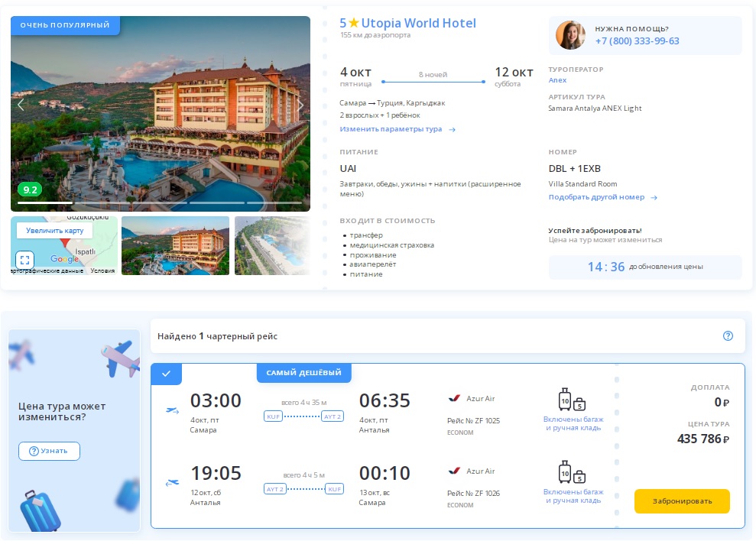The width and height of the screenshot is (756, 541).
Task: Click Рейс № ZF 1025 text
Action: tap(473, 421)
